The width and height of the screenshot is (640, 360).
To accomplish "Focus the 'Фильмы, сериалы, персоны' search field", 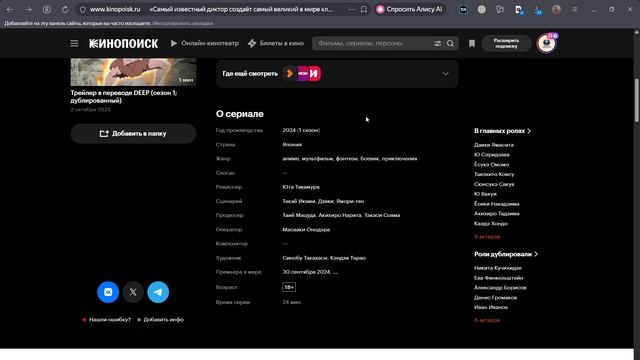I will pyautogui.click(x=373, y=43).
